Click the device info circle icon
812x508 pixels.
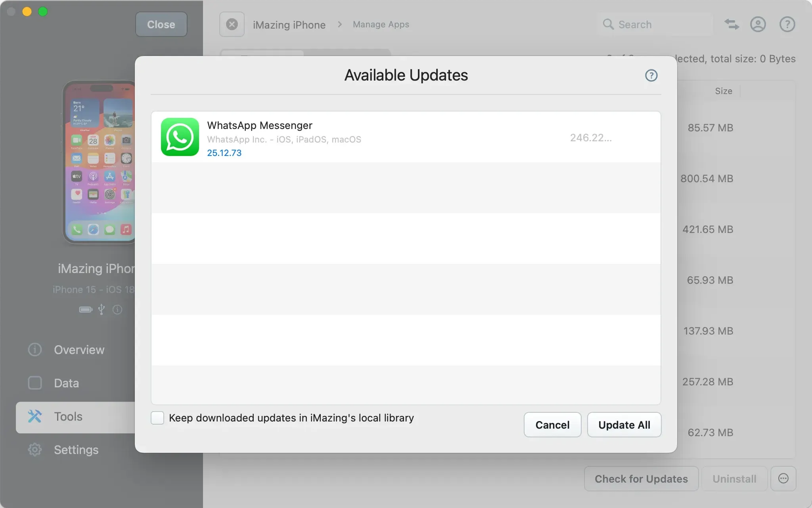[117, 310]
